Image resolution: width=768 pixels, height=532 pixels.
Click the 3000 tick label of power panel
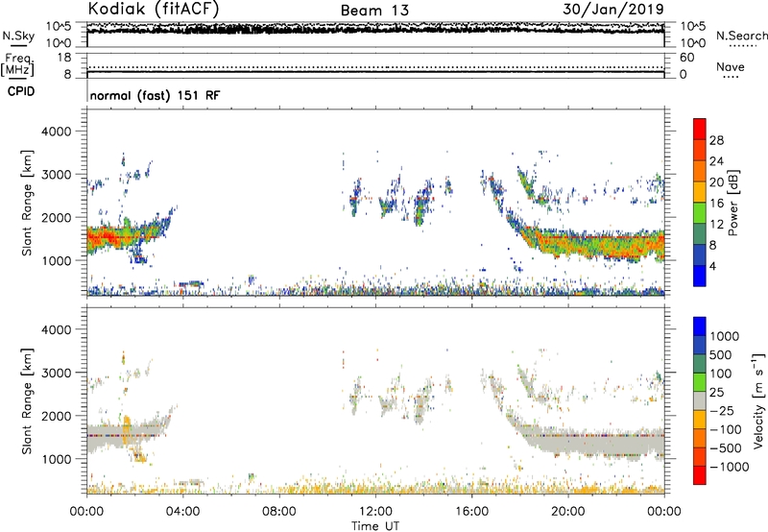(57, 175)
